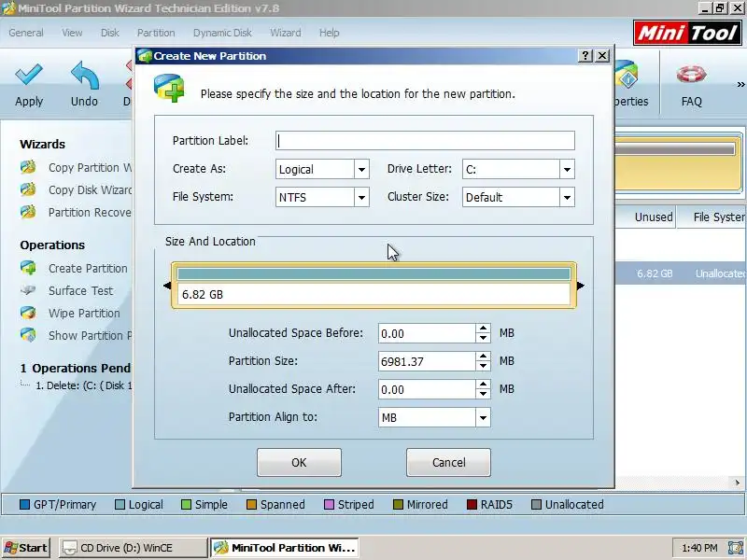The height and width of the screenshot is (560, 747).
Task: Decrease Unallocated Space Before with down arrow
Action: pyautogui.click(x=483, y=338)
